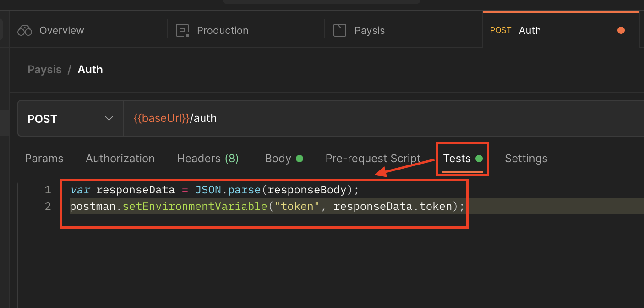Click the green dot on the Tests tab

click(479, 158)
